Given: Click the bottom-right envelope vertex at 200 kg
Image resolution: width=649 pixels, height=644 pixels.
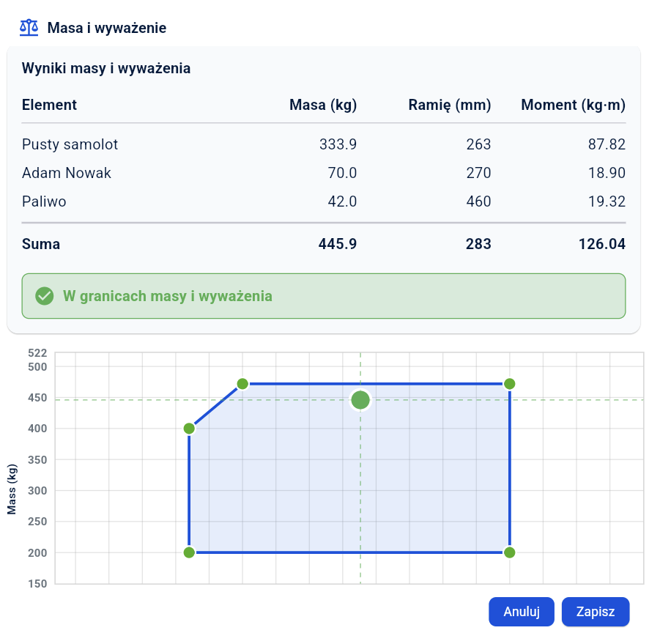Looking at the screenshot, I should coord(510,552).
